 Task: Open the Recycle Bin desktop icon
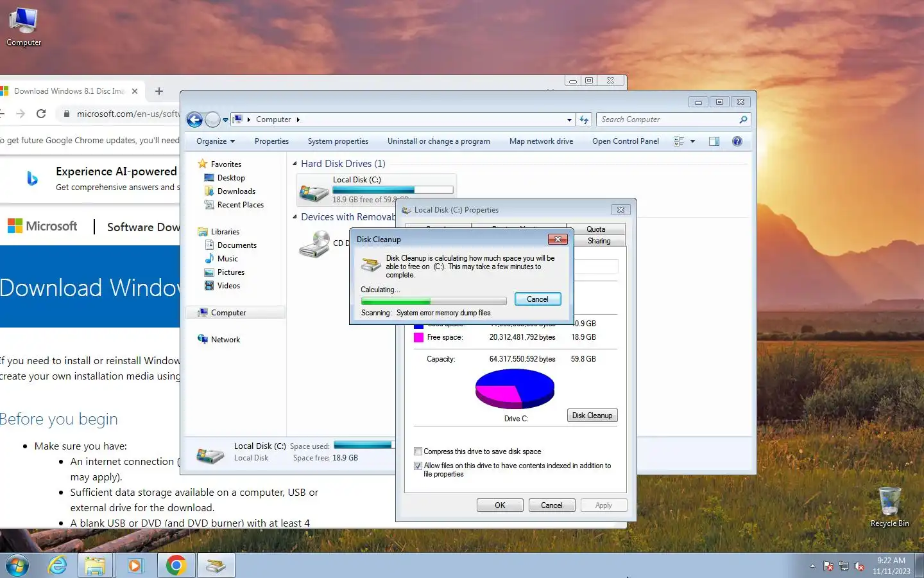(x=889, y=507)
